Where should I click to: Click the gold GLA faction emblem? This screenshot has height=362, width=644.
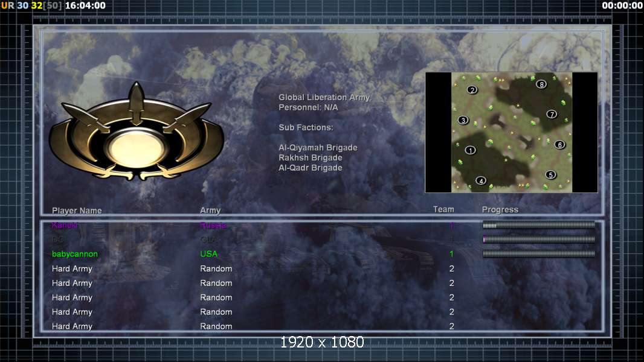pyautogui.click(x=137, y=132)
